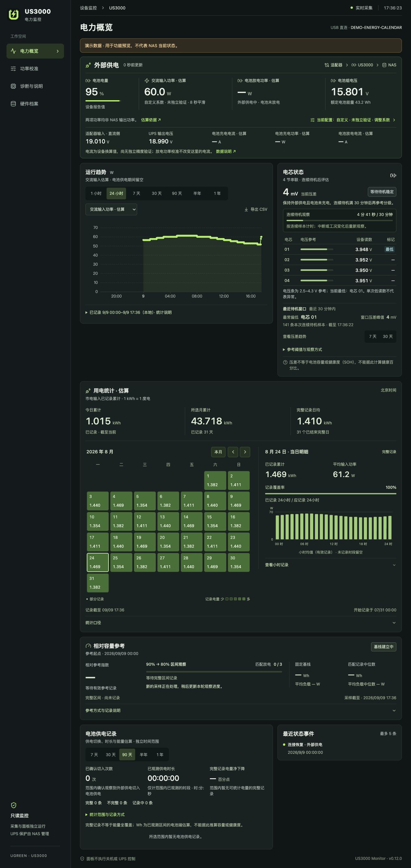This screenshot has height=868, width=411.
Task: Select August 15 calendar cell
Action: click(x=215, y=521)
